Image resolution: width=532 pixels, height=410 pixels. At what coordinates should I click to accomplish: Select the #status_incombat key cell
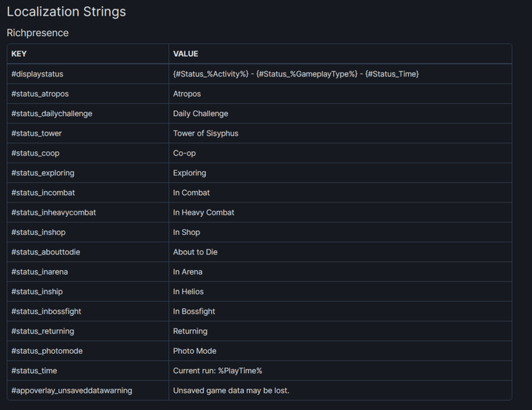pyautogui.click(x=42, y=193)
